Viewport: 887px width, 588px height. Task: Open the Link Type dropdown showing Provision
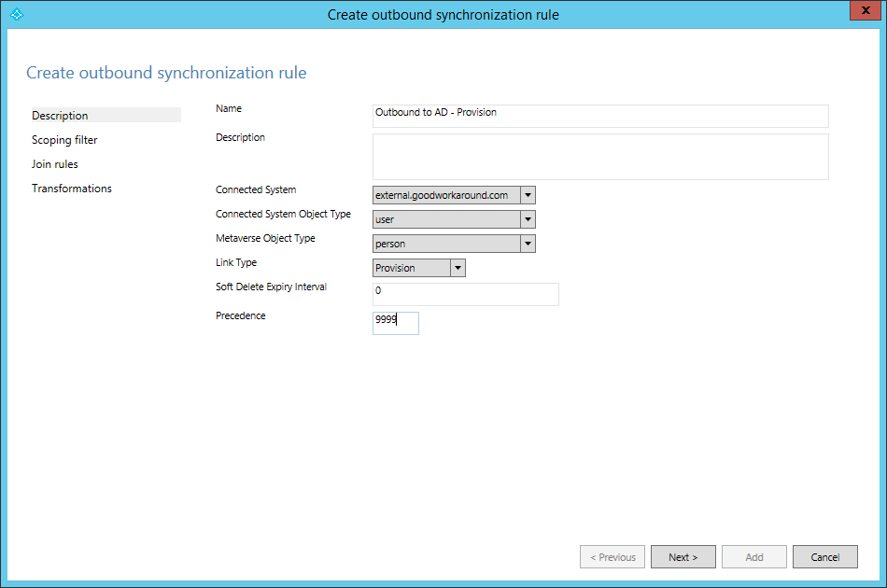[x=457, y=268]
